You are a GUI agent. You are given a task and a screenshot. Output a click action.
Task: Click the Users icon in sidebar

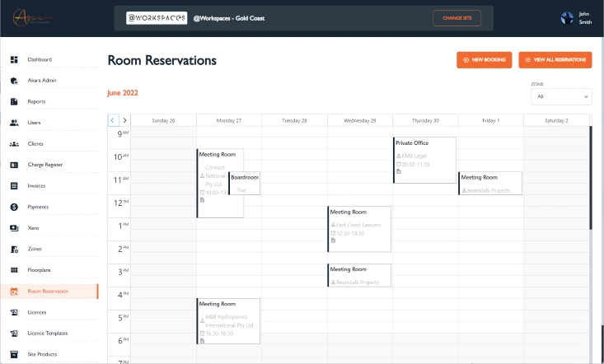[x=14, y=123]
